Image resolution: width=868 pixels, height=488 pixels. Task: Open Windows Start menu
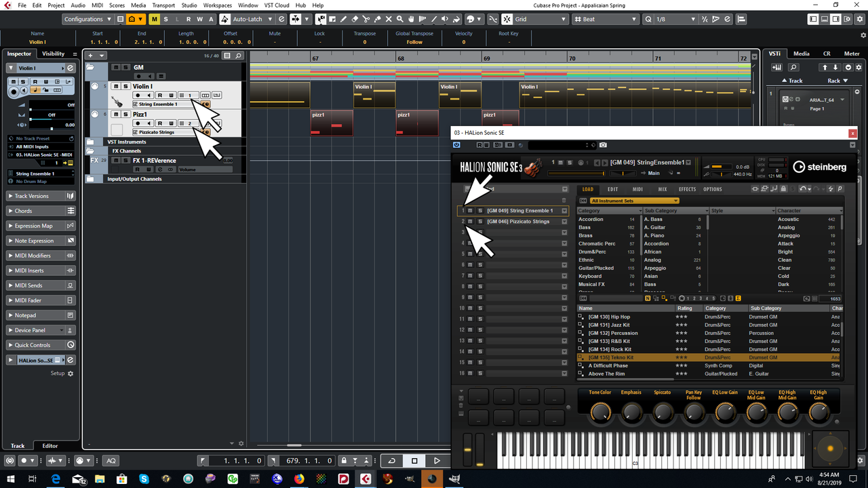coord(10,479)
